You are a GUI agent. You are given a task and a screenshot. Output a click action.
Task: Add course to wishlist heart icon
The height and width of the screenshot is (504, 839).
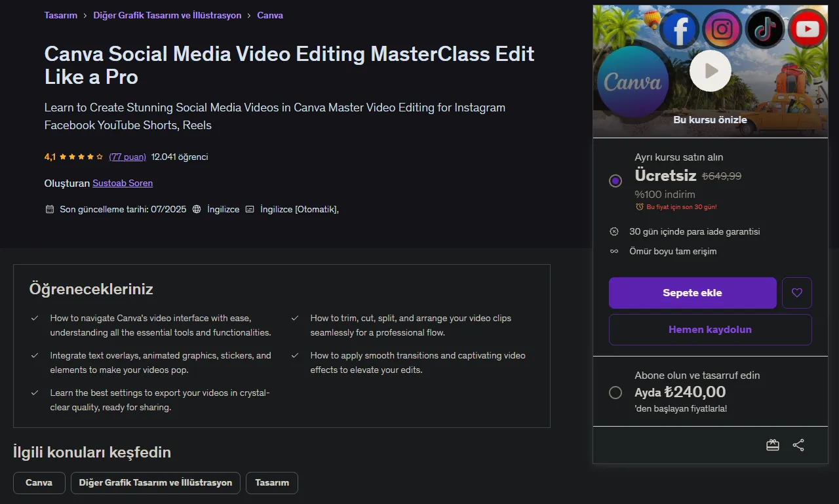point(797,293)
